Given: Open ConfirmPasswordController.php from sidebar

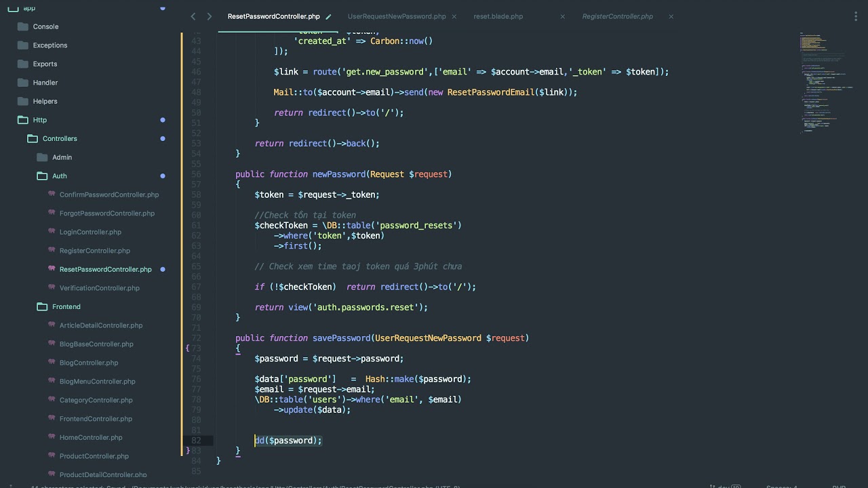Looking at the screenshot, I should pos(109,195).
